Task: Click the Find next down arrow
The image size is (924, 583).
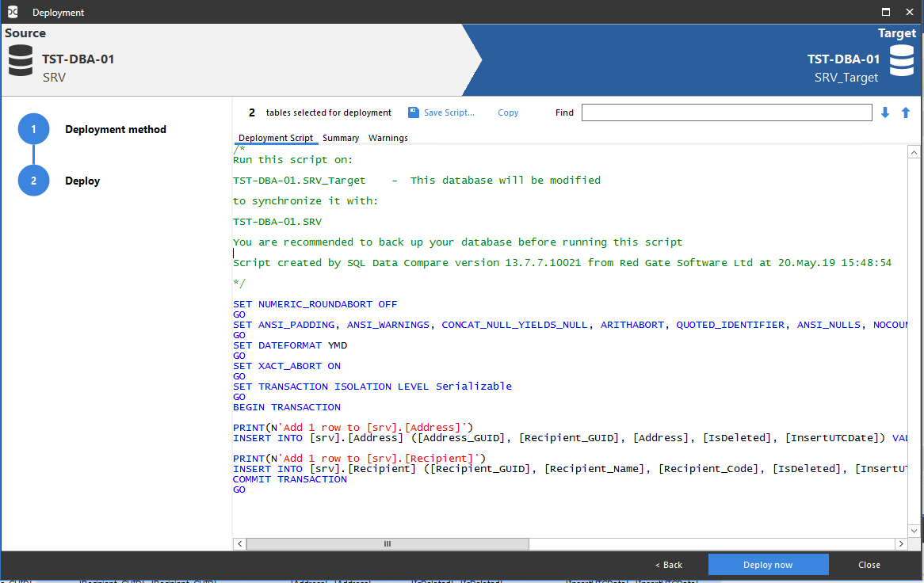Action: tap(884, 112)
